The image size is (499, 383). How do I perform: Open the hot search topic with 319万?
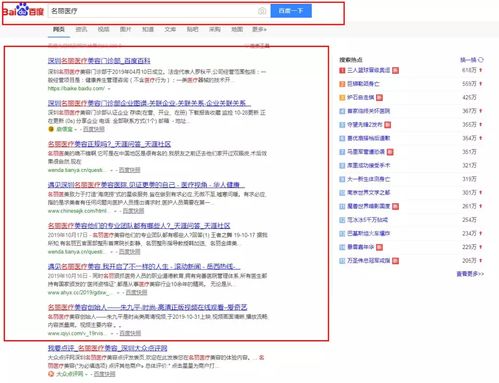coord(369,179)
